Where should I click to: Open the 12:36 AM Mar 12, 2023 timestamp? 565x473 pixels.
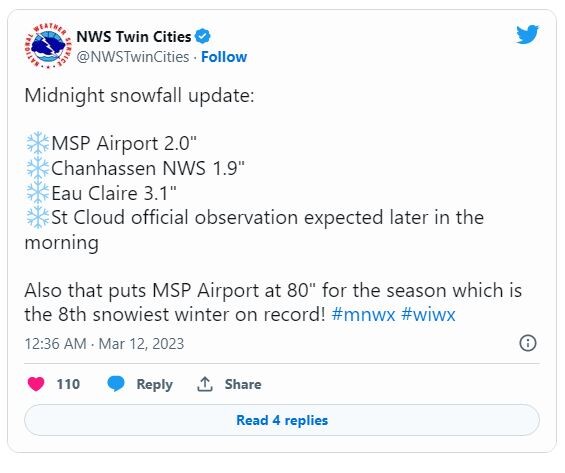tap(104, 344)
